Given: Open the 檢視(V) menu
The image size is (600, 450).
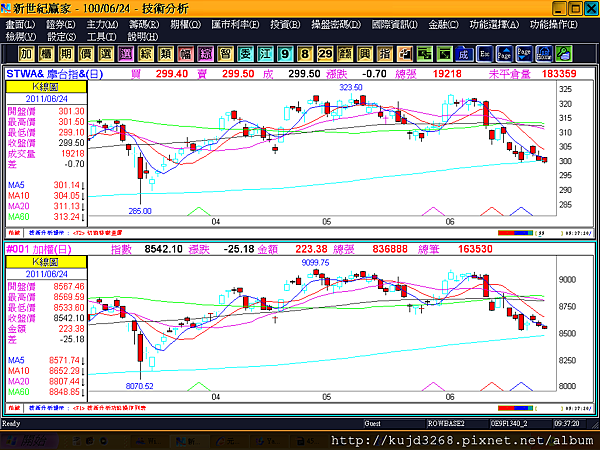Looking at the screenshot, I should 21,37.
